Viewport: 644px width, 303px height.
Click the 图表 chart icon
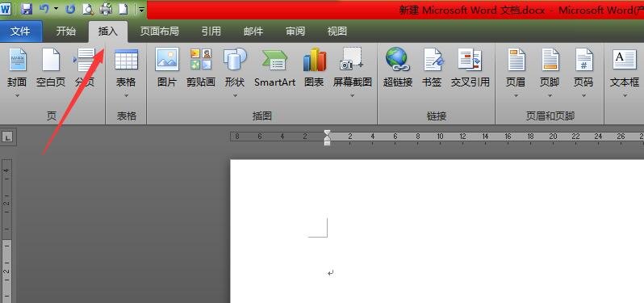[x=314, y=60]
